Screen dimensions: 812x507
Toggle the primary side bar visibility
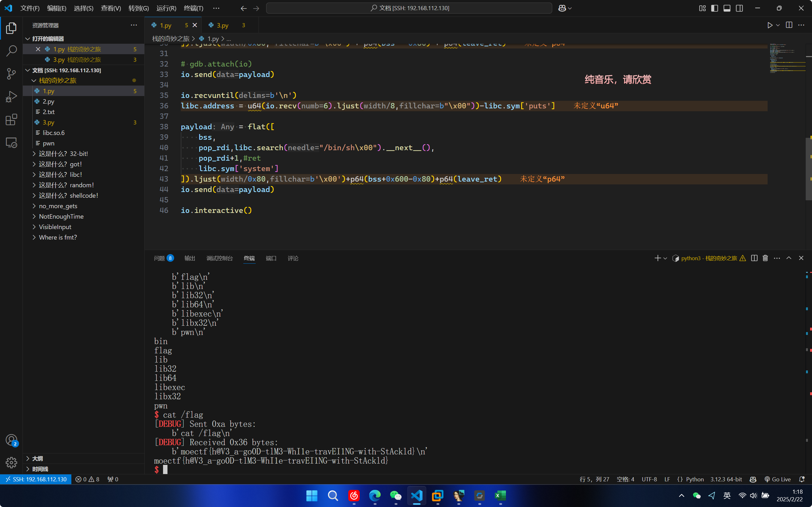pos(714,8)
